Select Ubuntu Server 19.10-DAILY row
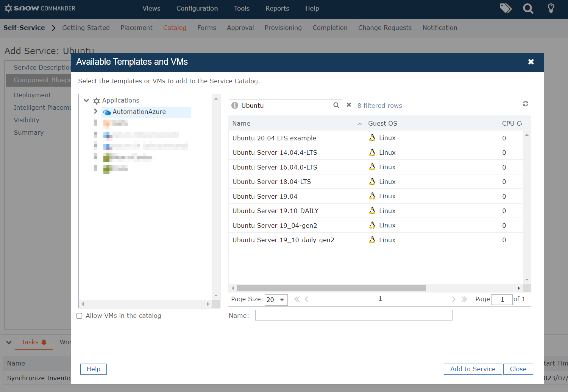Viewport: 568px width, 392px height. coord(376,211)
